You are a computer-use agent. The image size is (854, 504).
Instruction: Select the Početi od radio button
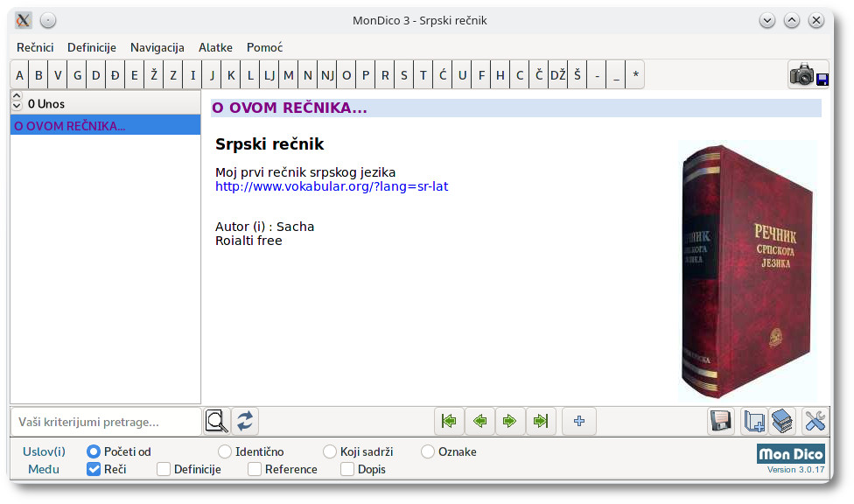coord(94,451)
